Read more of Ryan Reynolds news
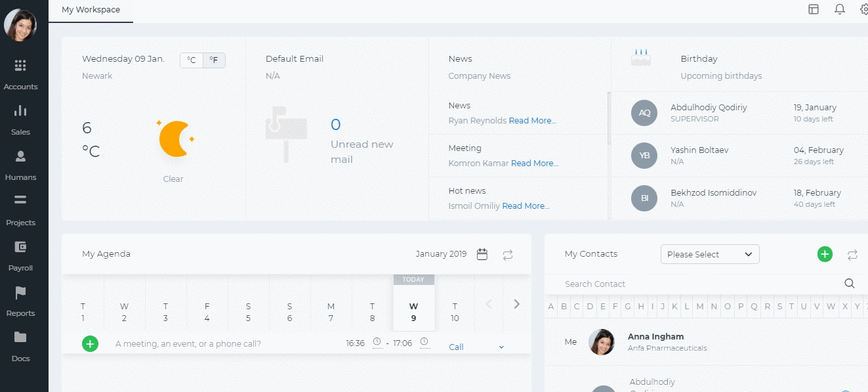This screenshot has height=392, width=868. [x=532, y=121]
